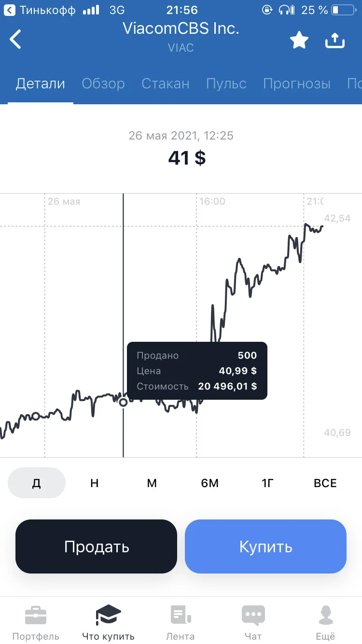Tap the Продать sell button

97,546
